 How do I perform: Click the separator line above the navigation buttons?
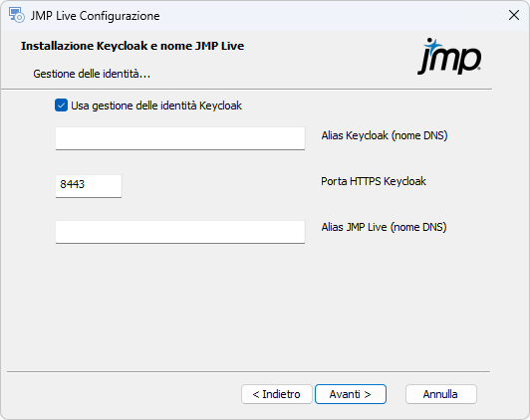point(248,371)
